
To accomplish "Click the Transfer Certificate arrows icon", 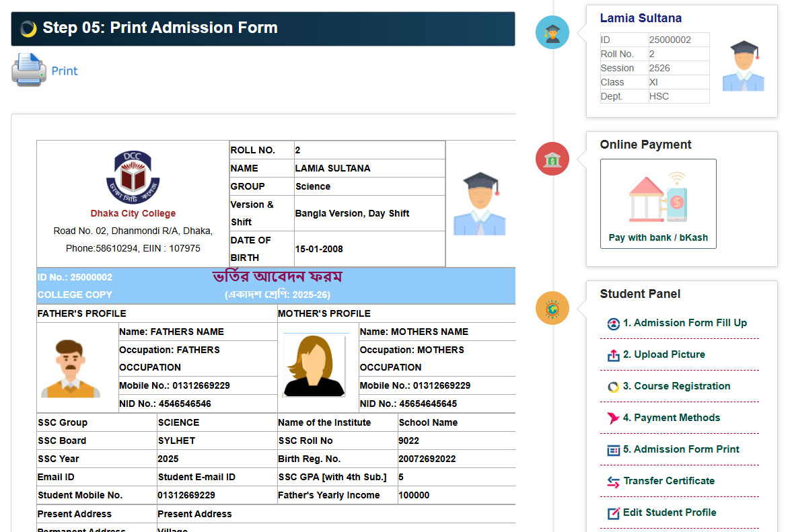I will 613,482.
